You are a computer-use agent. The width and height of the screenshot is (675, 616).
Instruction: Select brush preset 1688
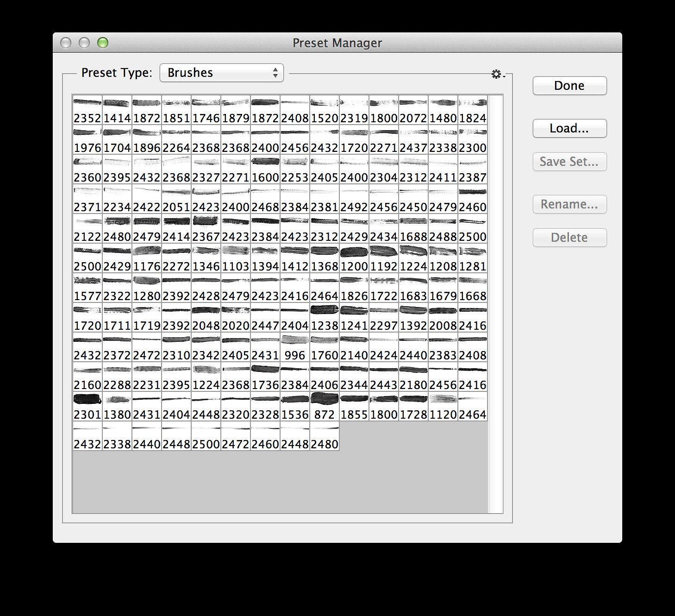pos(413,229)
